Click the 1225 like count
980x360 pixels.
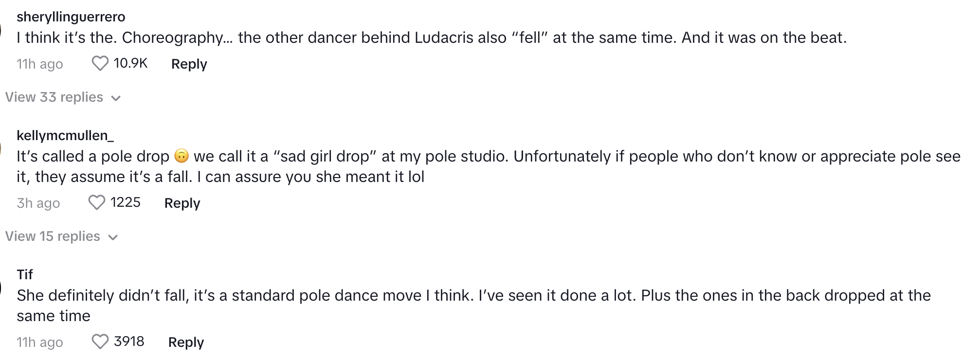coord(125,202)
